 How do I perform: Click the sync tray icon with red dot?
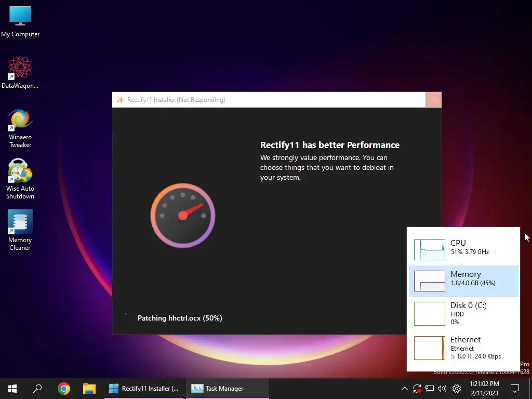coord(417,389)
